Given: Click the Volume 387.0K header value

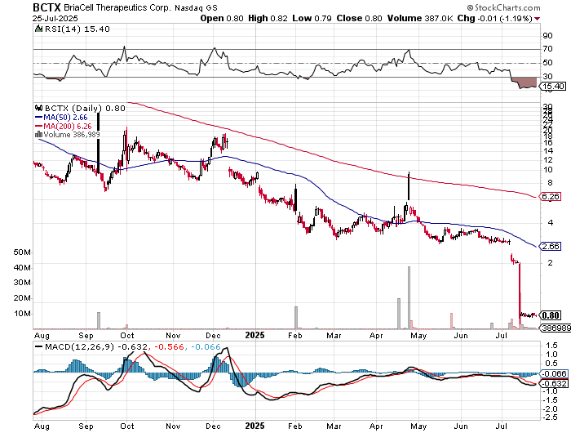Looking at the screenshot, I should pyautogui.click(x=420, y=18).
